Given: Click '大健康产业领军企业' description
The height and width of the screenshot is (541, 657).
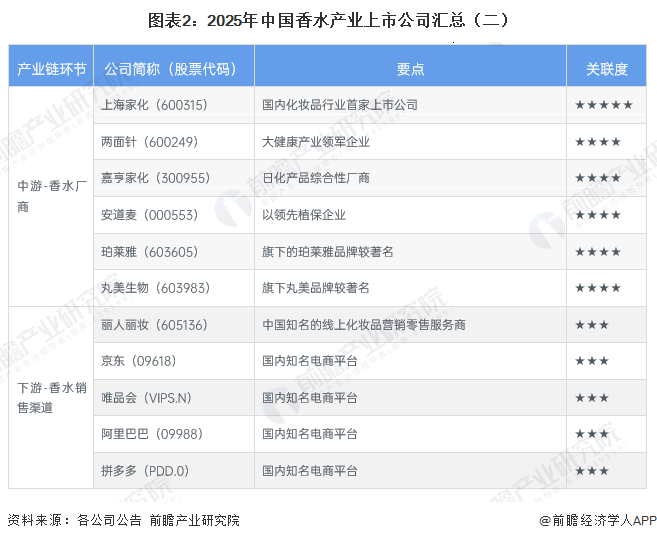Looking at the screenshot, I should click(x=316, y=142).
